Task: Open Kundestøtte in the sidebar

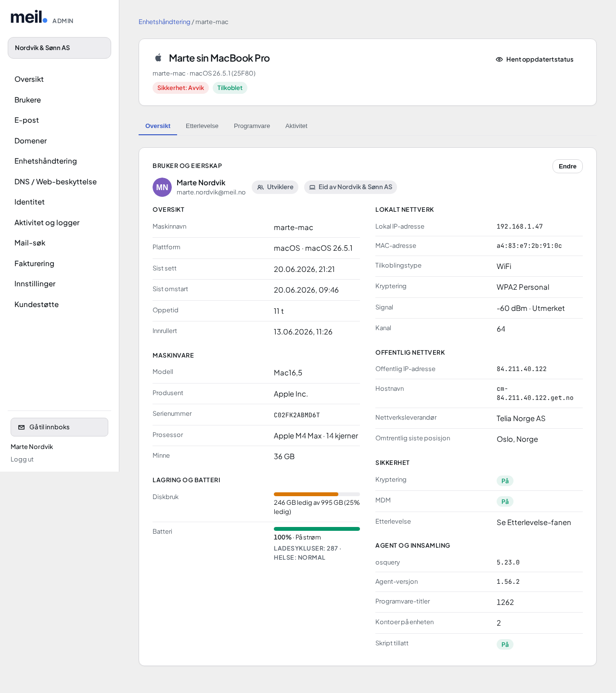Action: click(x=59, y=305)
